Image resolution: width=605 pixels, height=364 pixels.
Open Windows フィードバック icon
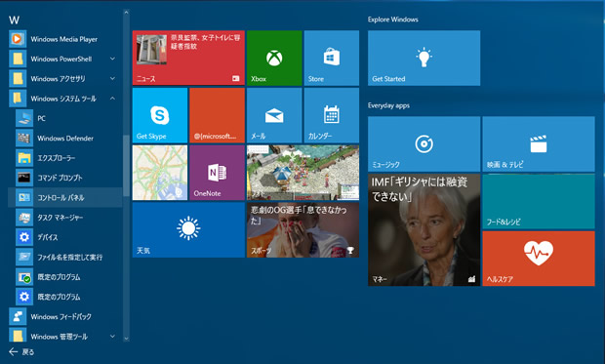[18, 316]
